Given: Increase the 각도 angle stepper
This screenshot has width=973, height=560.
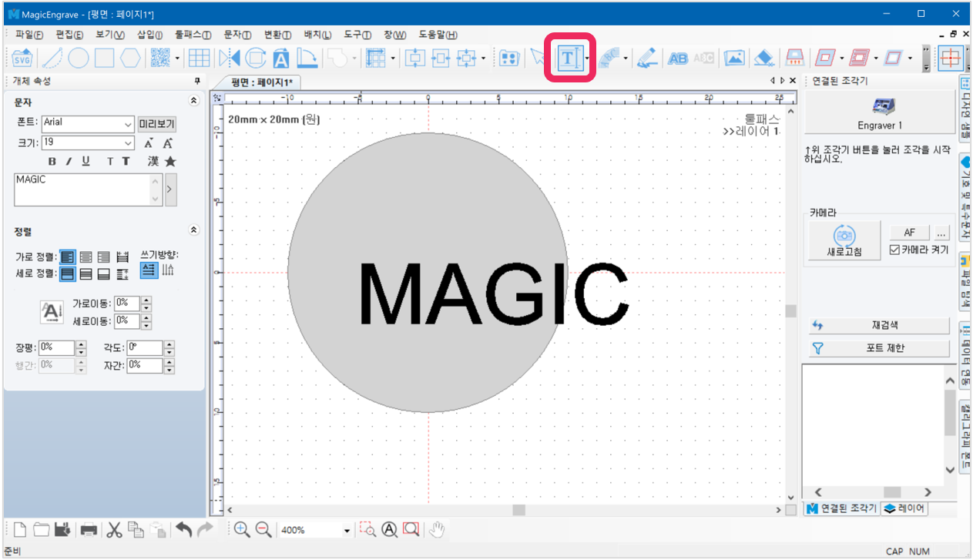Looking at the screenshot, I should point(169,344).
